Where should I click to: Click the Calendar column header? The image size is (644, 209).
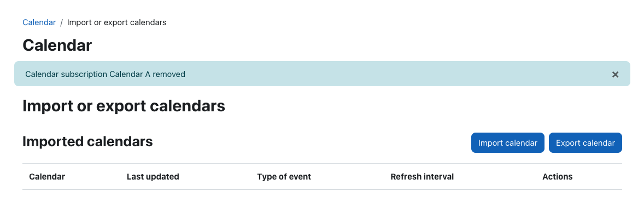coord(47,177)
